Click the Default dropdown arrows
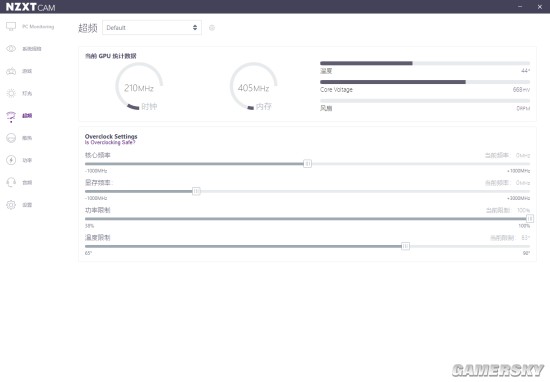This screenshot has height=382, width=550. pyautogui.click(x=195, y=28)
